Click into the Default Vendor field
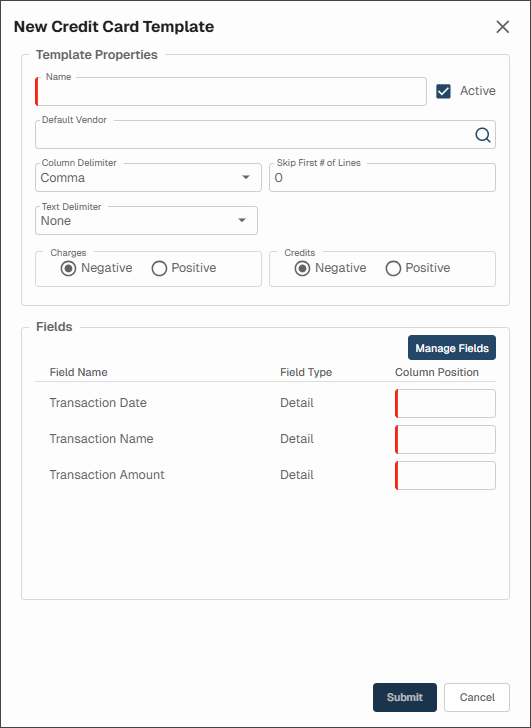This screenshot has height=728, width=531. [x=266, y=135]
